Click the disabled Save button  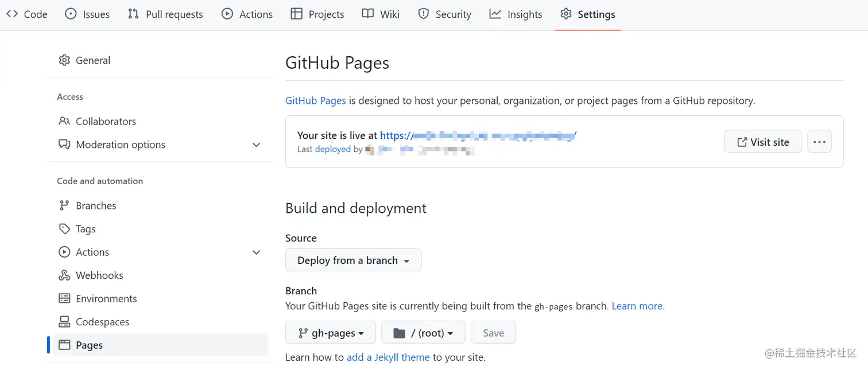[x=493, y=332]
